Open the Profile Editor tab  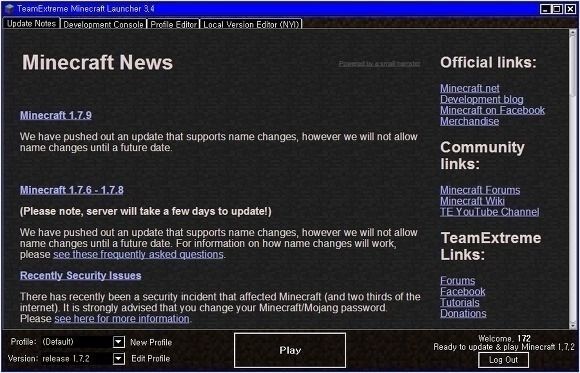point(173,24)
